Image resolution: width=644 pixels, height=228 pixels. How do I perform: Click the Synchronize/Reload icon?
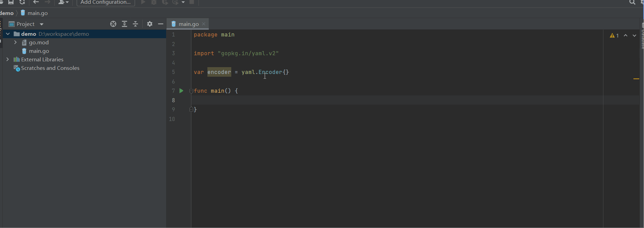[x=22, y=2]
